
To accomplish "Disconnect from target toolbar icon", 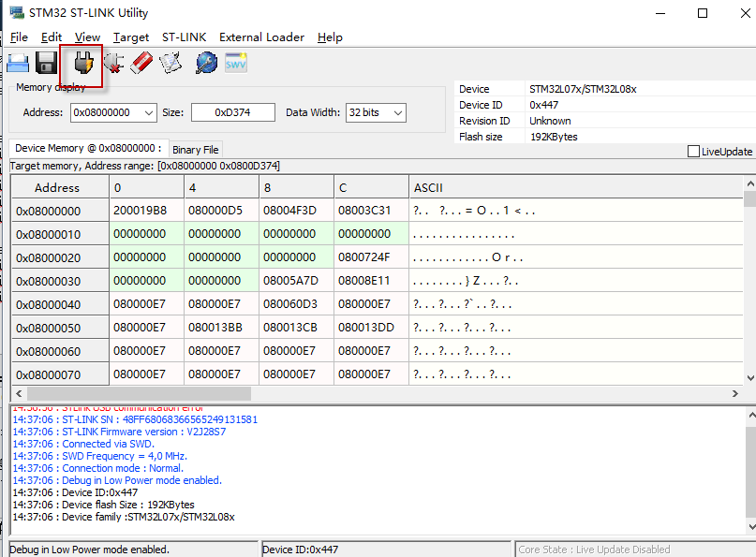I will pos(113,63).
